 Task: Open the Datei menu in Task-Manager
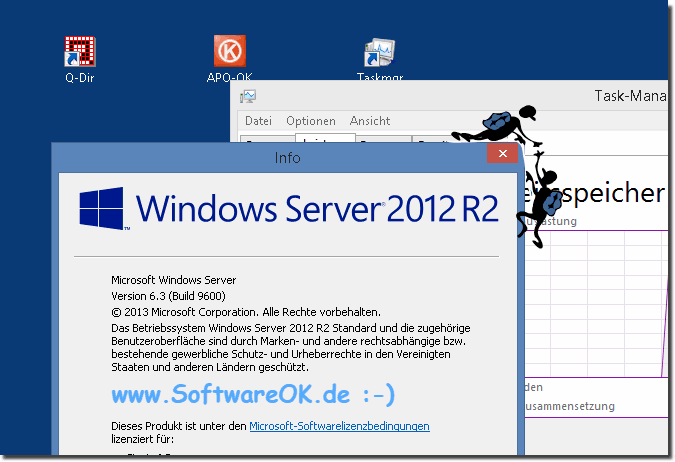click(258, 121)
